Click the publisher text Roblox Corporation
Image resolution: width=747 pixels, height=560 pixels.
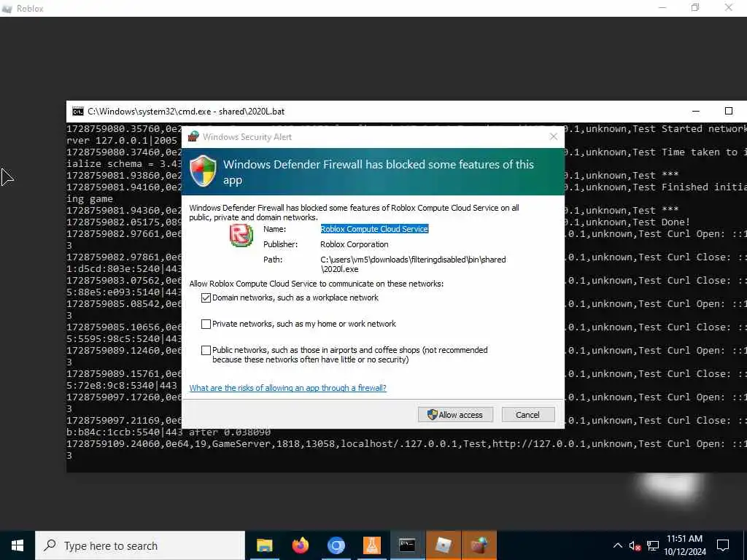355,244
